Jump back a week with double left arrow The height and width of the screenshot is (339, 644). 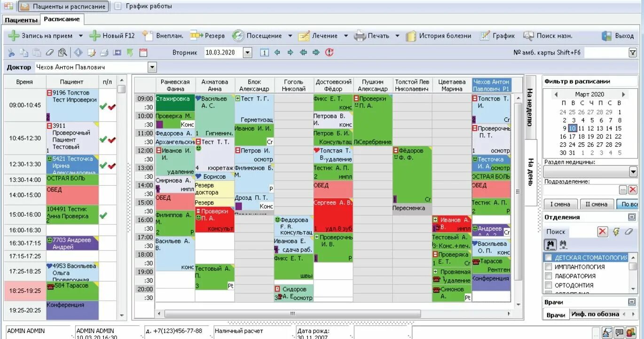click(303, 53)
